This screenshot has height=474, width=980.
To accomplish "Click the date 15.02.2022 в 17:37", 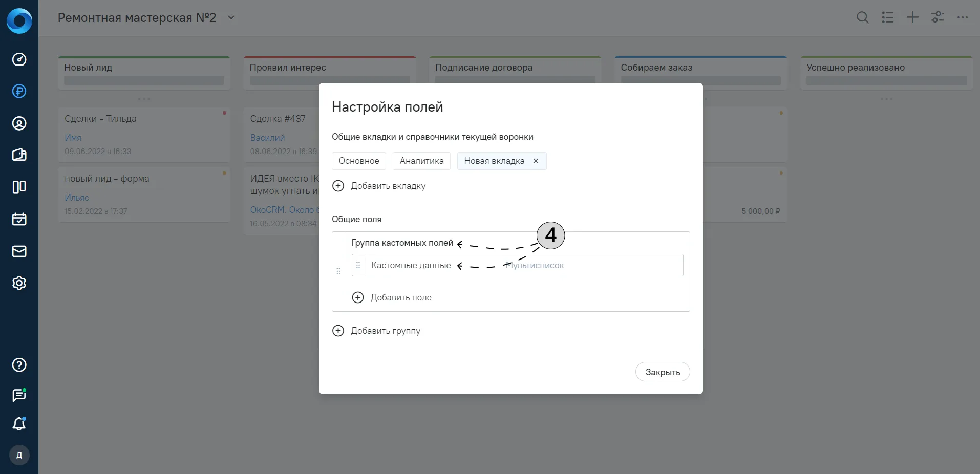I will [x=96, y=211].
